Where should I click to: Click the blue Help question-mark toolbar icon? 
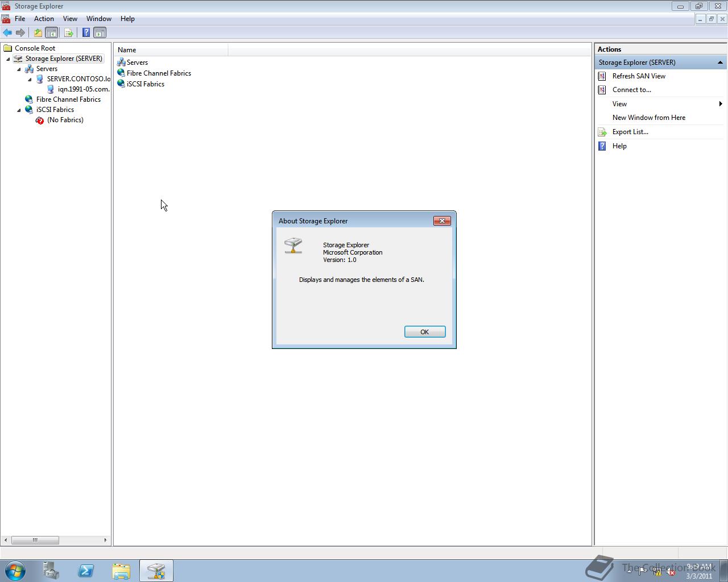coord(86,32)
